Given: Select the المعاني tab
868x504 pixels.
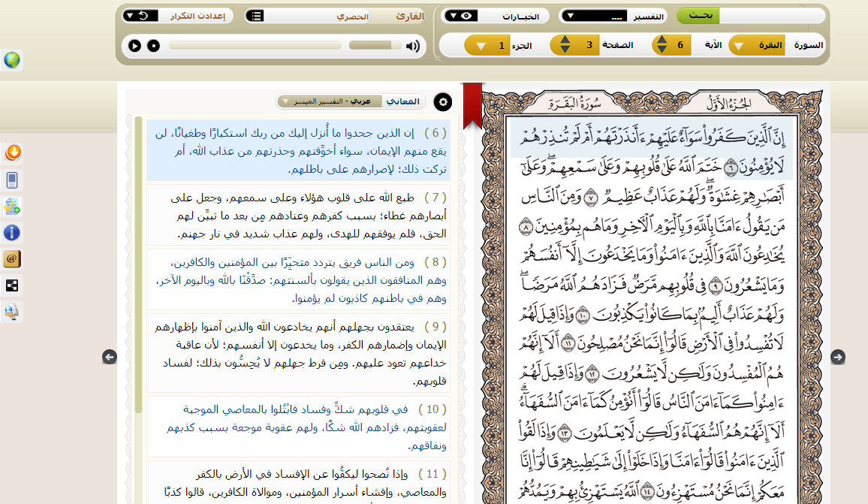Looking at the screenshot, I should 403,101.
